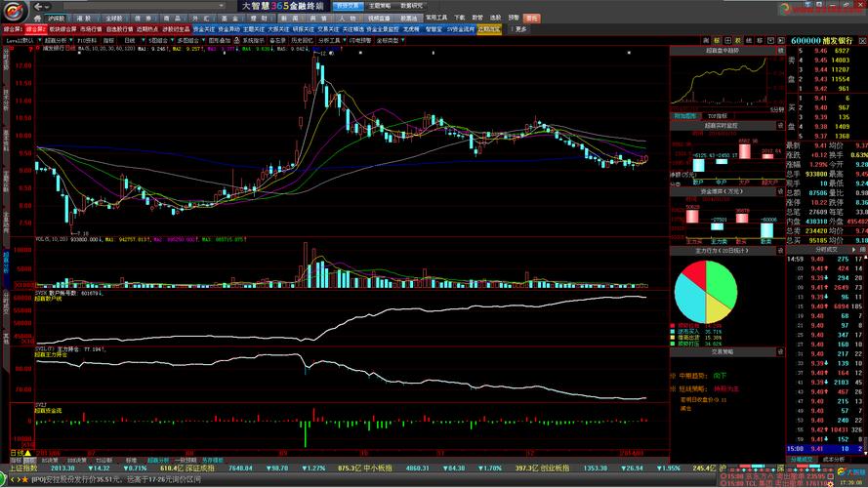Click the green round button at bottom-left corner
The image size is (868, 488).
click(3, 479)
